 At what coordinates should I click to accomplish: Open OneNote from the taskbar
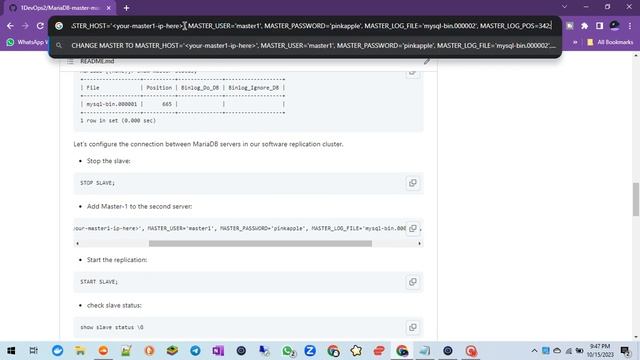point(218,351)
